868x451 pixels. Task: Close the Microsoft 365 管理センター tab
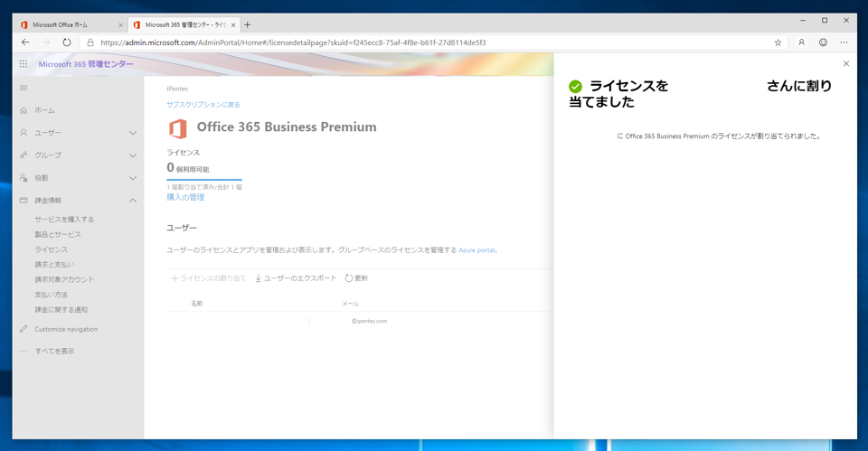233,25
